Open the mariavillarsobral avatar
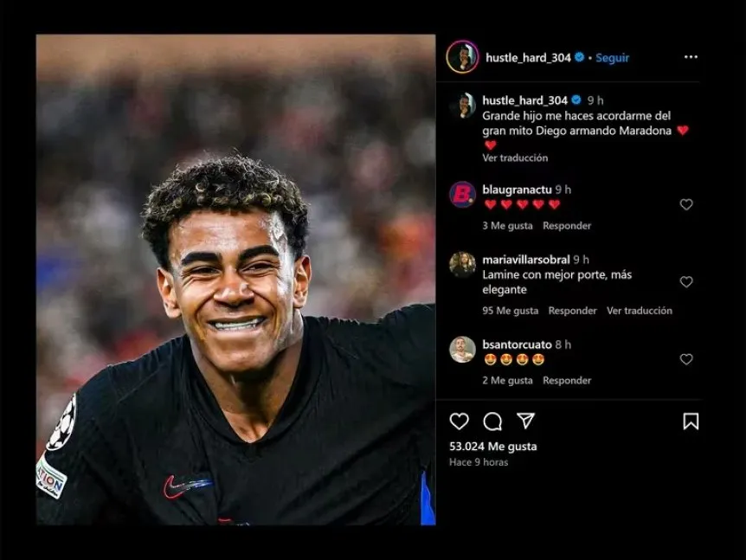Viewport: 746px width, 560px height. click(x=462, y=265)
